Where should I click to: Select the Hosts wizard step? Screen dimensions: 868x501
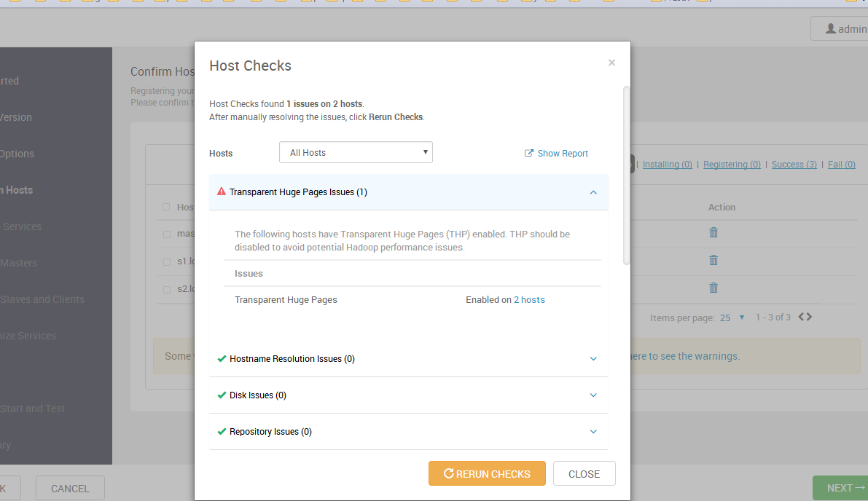point(17,190)
